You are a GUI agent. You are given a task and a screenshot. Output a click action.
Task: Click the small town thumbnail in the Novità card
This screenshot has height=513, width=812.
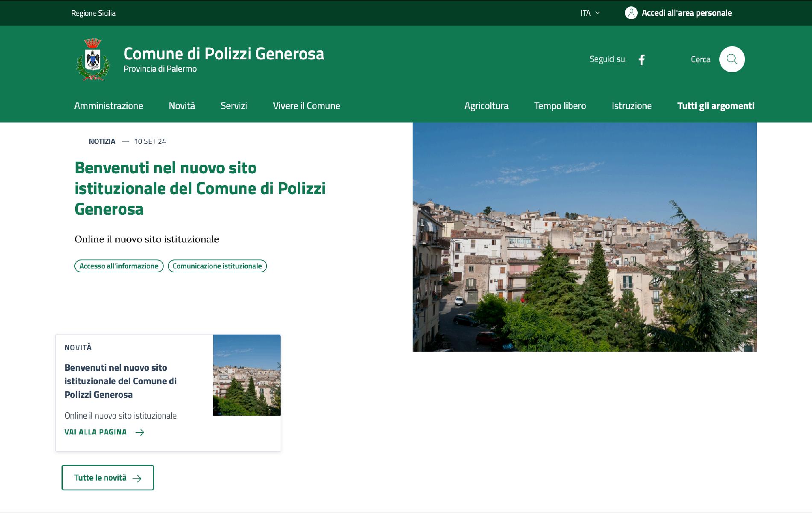[247, 375]
